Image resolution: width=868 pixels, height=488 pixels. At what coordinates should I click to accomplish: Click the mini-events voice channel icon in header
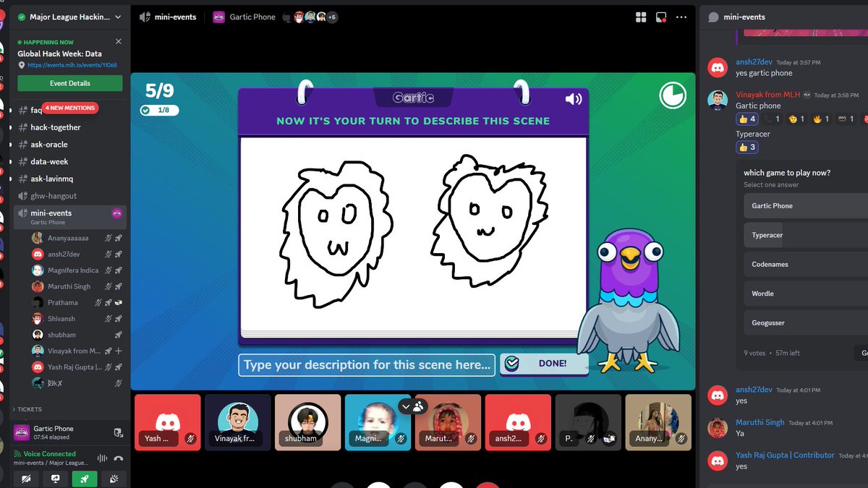[145, 17]
